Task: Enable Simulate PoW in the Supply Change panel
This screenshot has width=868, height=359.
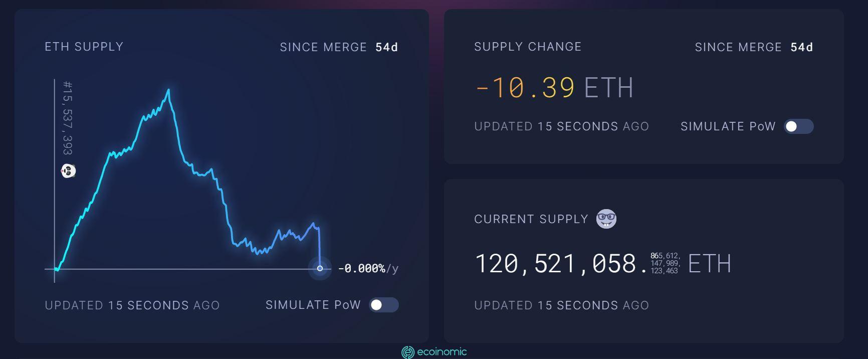Action: point(798,126)
